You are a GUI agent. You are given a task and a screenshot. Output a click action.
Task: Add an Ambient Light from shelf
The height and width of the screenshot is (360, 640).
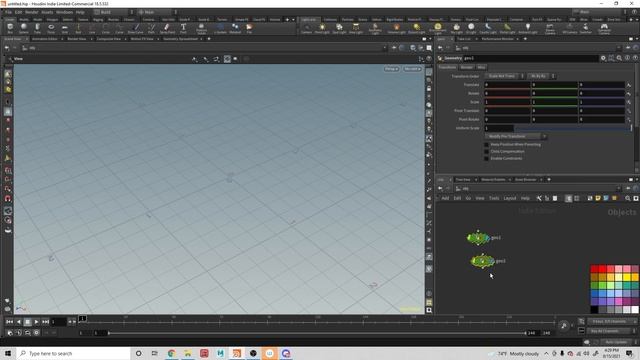click(528, 28)
